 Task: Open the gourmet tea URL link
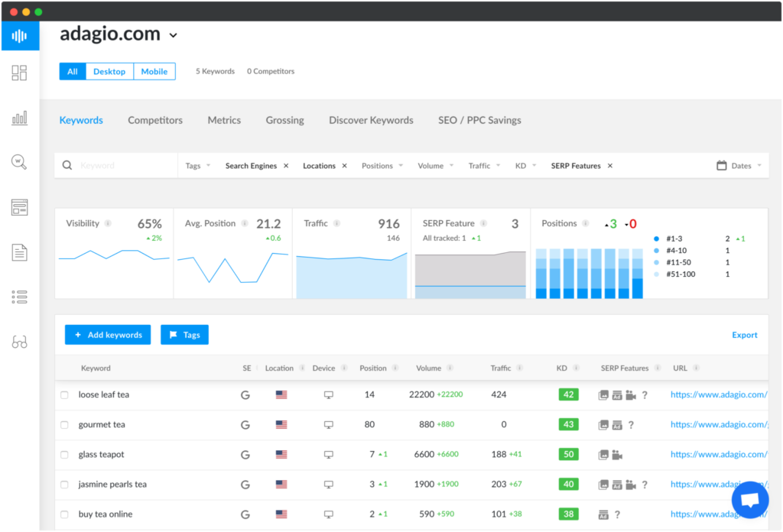click(719, 425)
